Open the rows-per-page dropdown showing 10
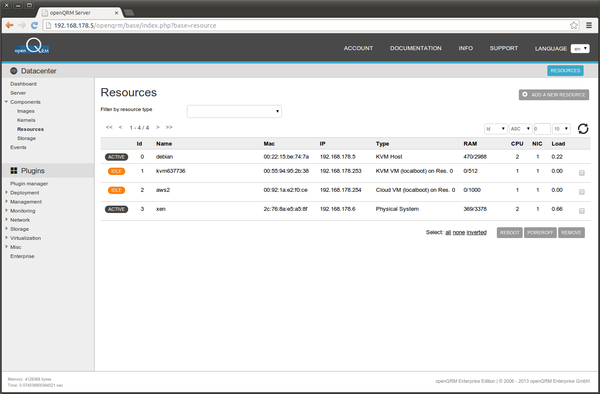Viewport: 600px width, 394px height. coord(561,129)
